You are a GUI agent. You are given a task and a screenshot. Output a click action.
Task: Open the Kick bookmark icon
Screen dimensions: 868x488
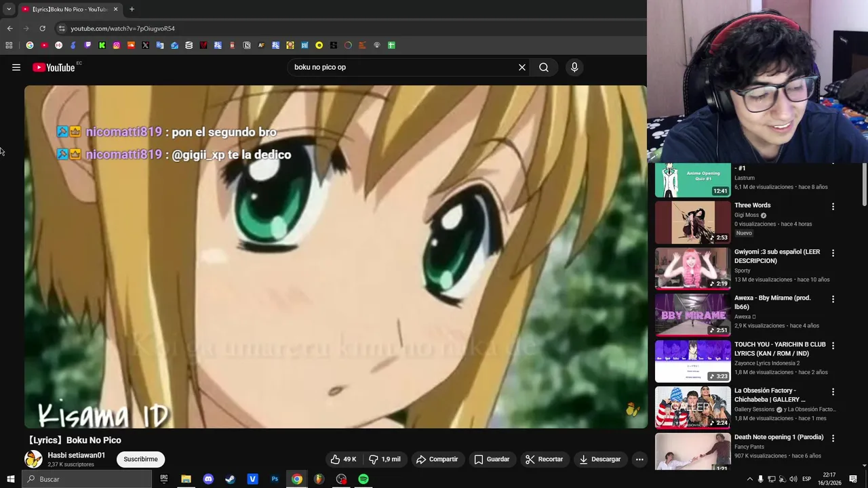102,45
